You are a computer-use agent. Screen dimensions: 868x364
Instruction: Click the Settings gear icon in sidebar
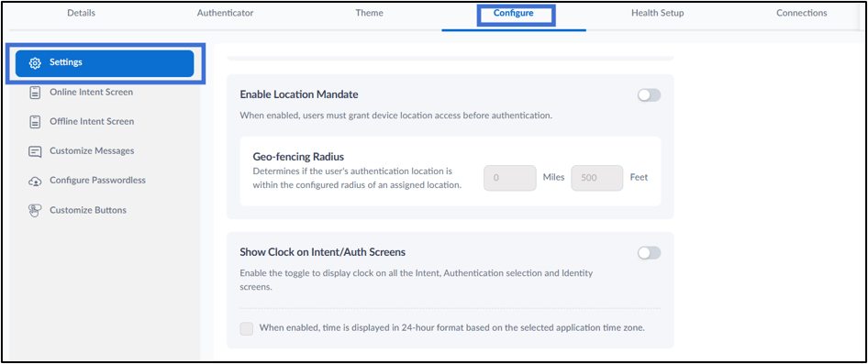point(35,63)
